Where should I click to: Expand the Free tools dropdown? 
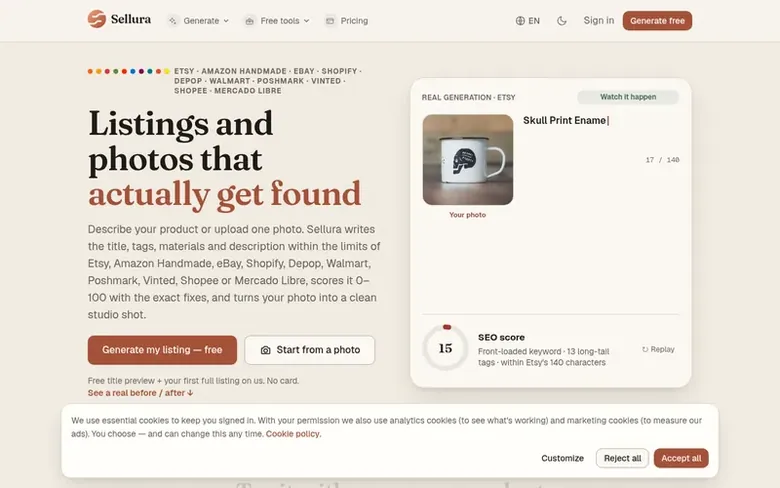[x=277, y=21]
